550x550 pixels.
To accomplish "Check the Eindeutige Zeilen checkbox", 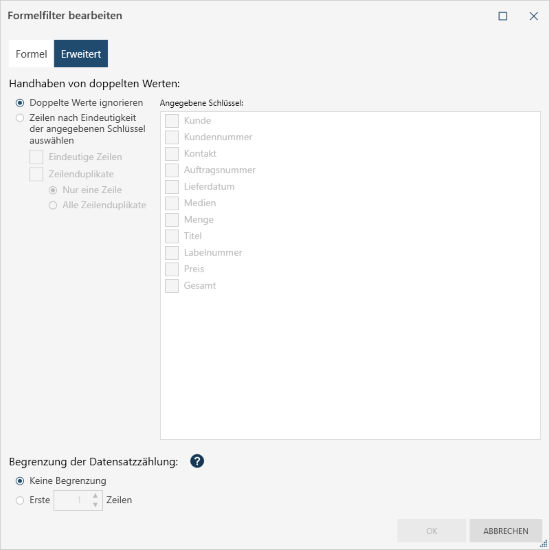I will (x=36, y=157).
